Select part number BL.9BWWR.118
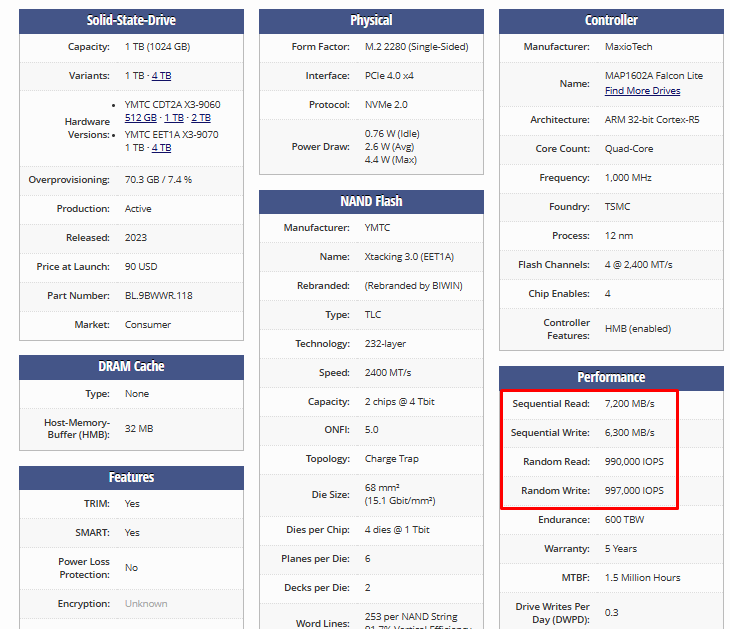 point(158,295)
